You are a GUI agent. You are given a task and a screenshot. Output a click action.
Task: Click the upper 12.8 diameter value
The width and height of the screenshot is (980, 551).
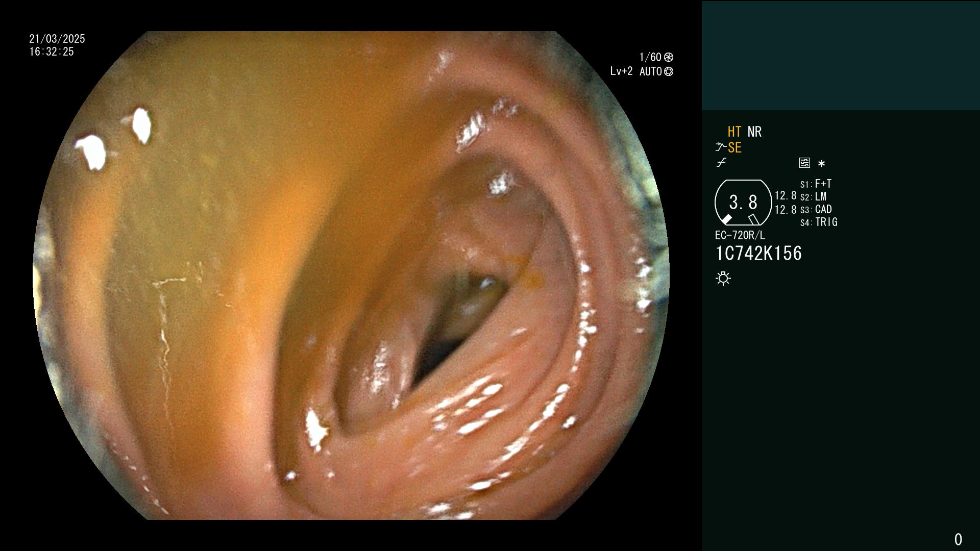coord(786,196)
